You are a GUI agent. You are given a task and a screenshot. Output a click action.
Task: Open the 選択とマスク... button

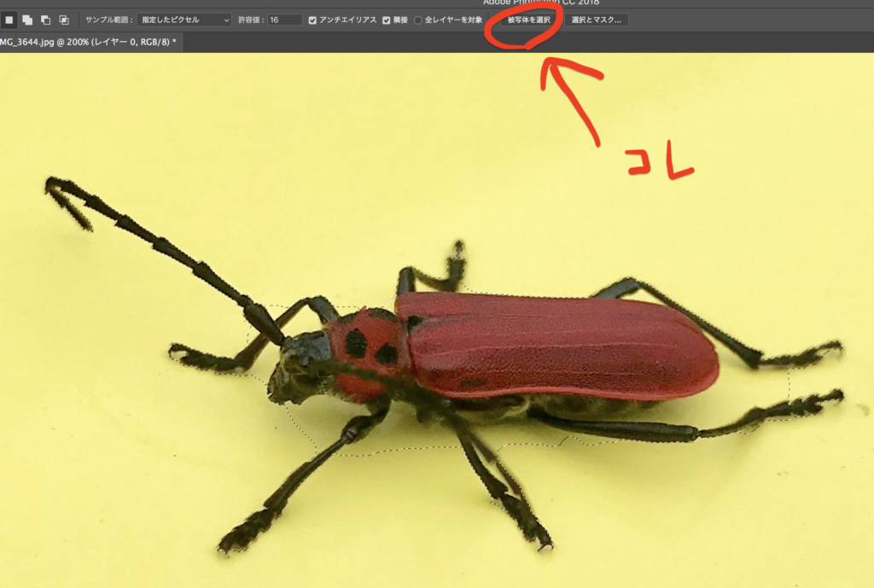pyautogui.click(x=596, y=20)
